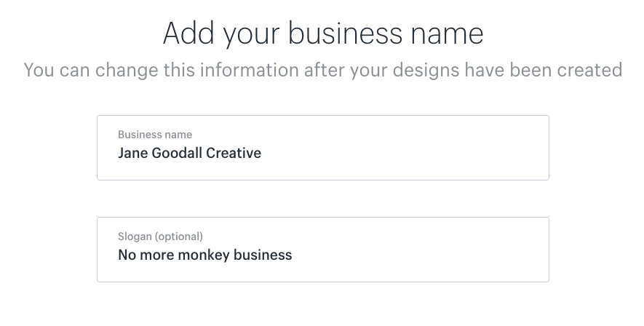Click the subtitle about changing information later

[323, 70]
